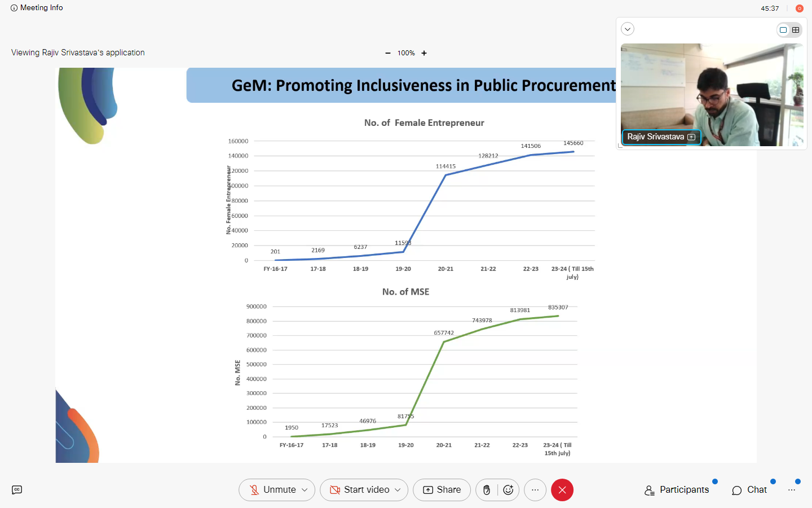Select Rajiv Srivastava video thumbnail
The height and width of the screenshot is (508, 812).
[x=712, y=95]
